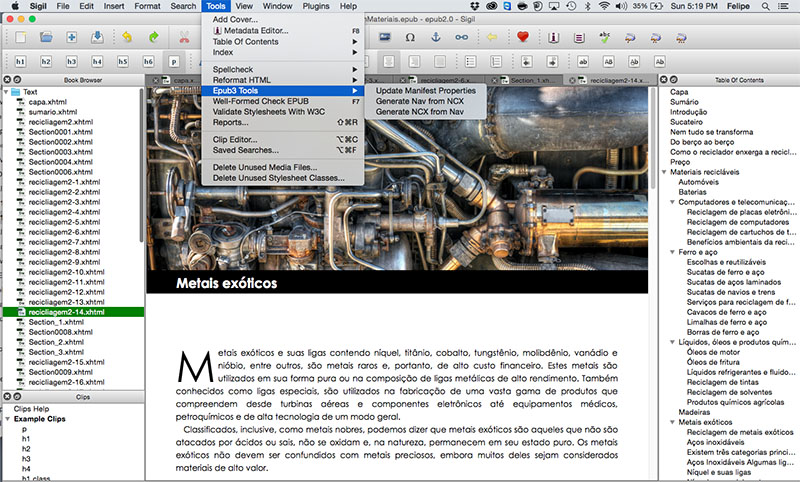The height and width of the screenshot is (482, 800).
Task: Click the h1 heading toolbar icon
Action: coord(19,61)
